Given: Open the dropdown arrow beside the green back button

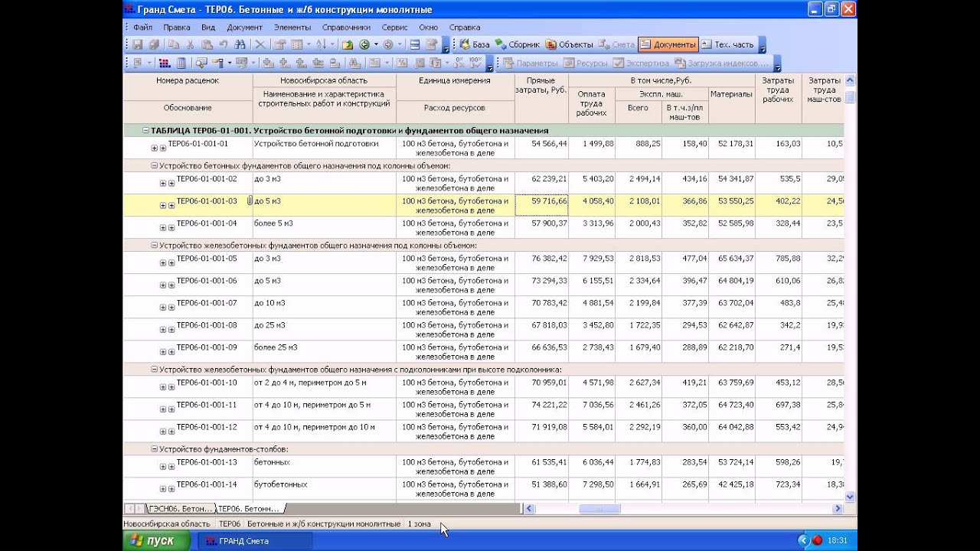Looking at the screenshot, I should pyautogui.click(x=375, y=44).
